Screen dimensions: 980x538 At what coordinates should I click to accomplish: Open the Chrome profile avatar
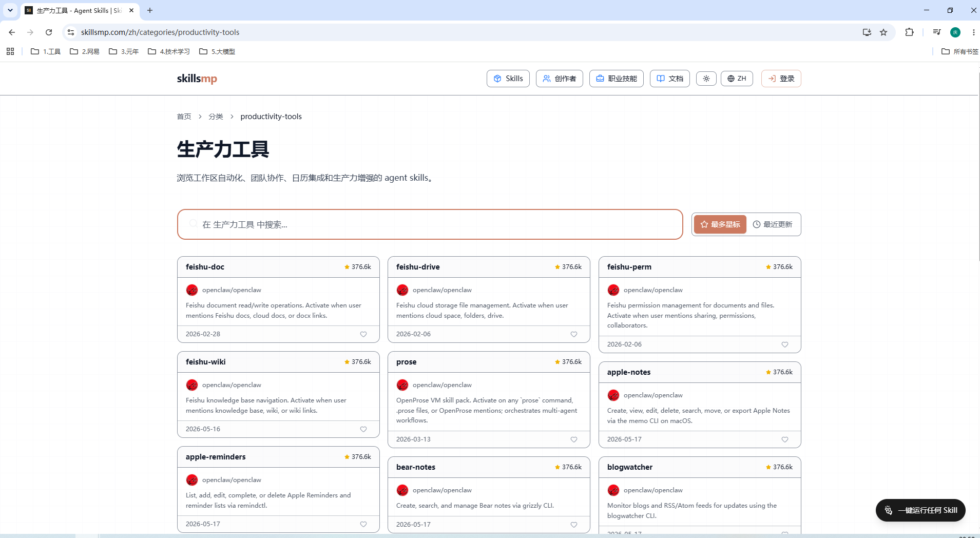click(x=955, y=32)
